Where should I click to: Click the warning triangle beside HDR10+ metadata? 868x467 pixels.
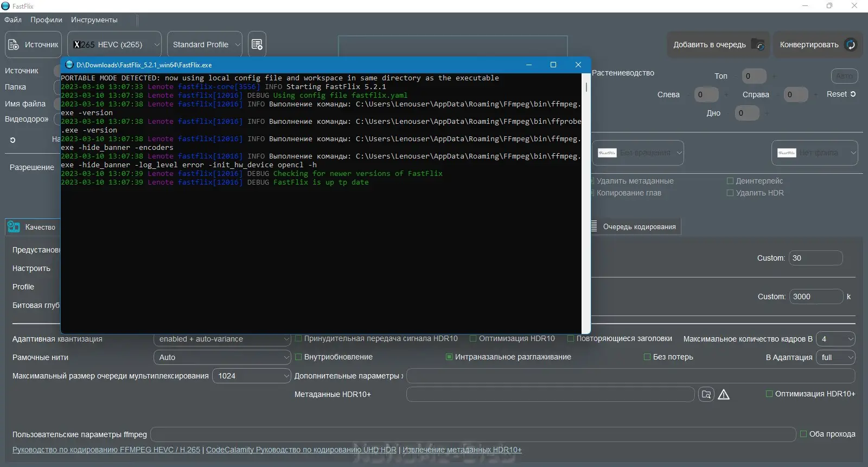(x=724, y=394)
